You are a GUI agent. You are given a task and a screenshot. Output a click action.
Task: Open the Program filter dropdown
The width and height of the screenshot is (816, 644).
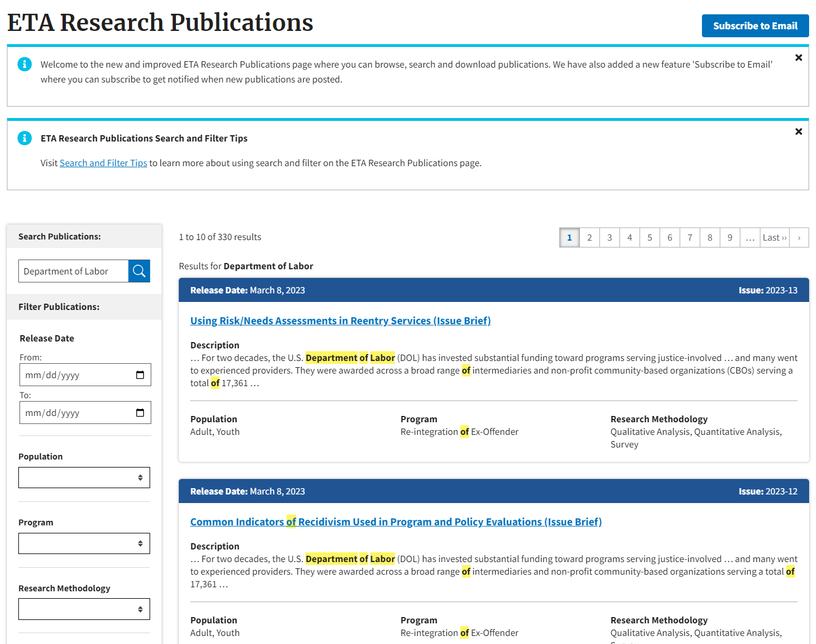pos(84,544)
